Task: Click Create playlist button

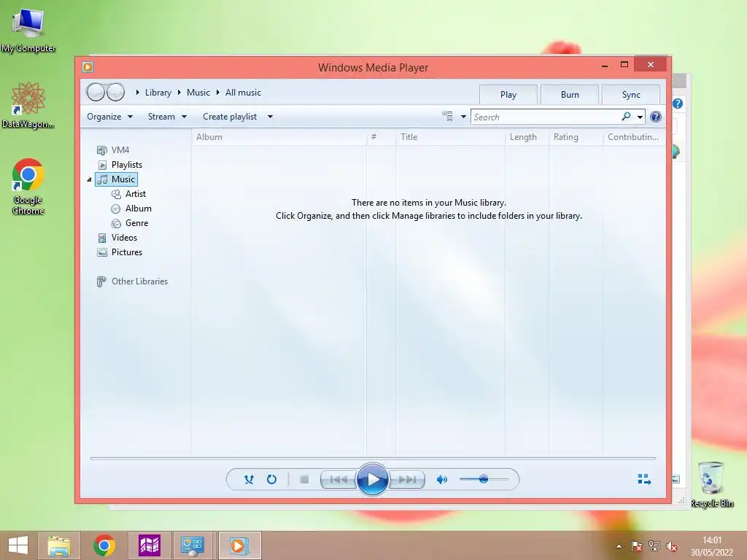Action: [x=230, y=117]
